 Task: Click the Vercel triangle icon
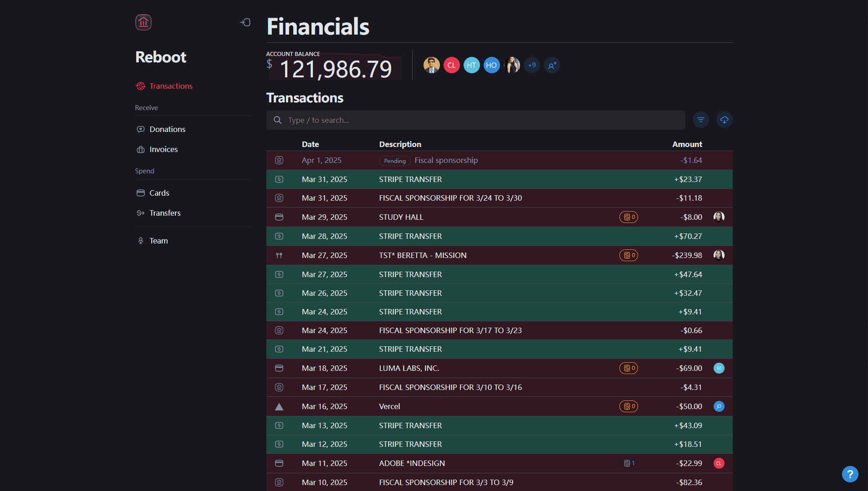(x=279, y=407)
